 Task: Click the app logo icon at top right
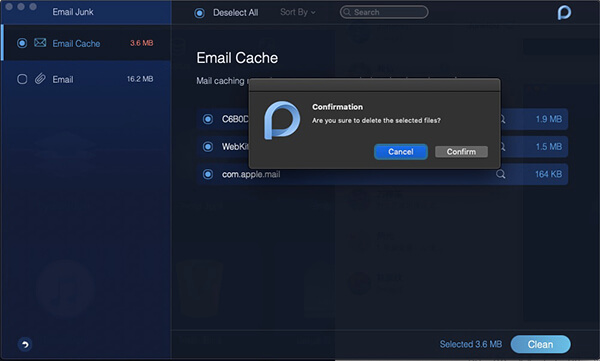564,12
